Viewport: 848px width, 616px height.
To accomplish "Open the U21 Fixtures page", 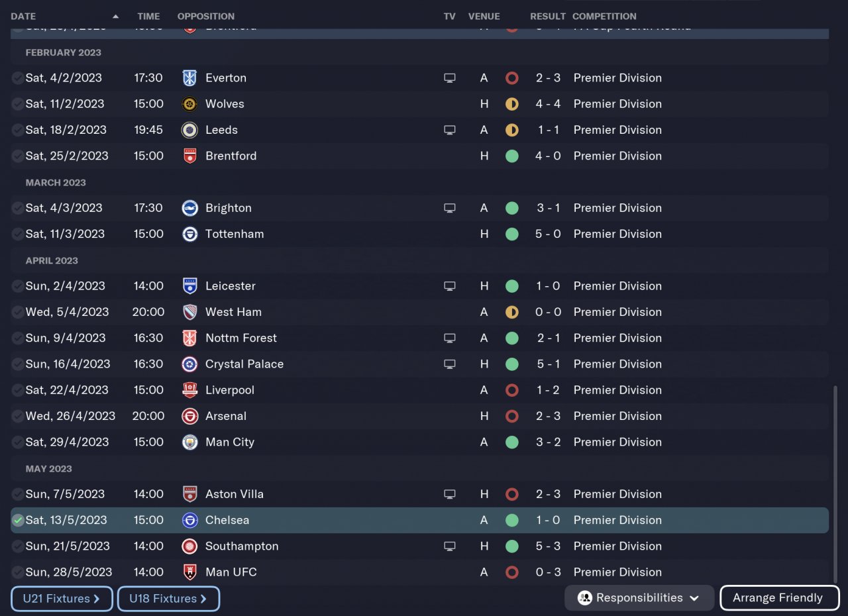I will point(62,599).
